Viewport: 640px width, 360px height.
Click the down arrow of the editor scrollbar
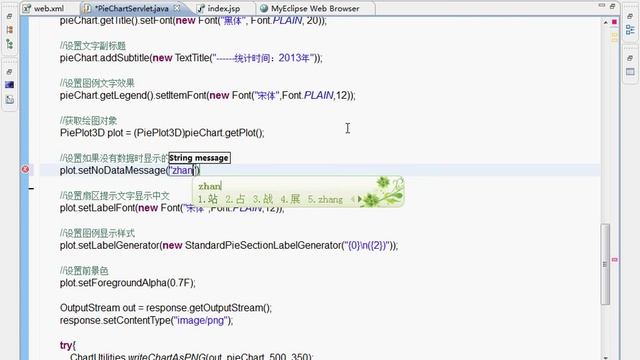point(605,358)
